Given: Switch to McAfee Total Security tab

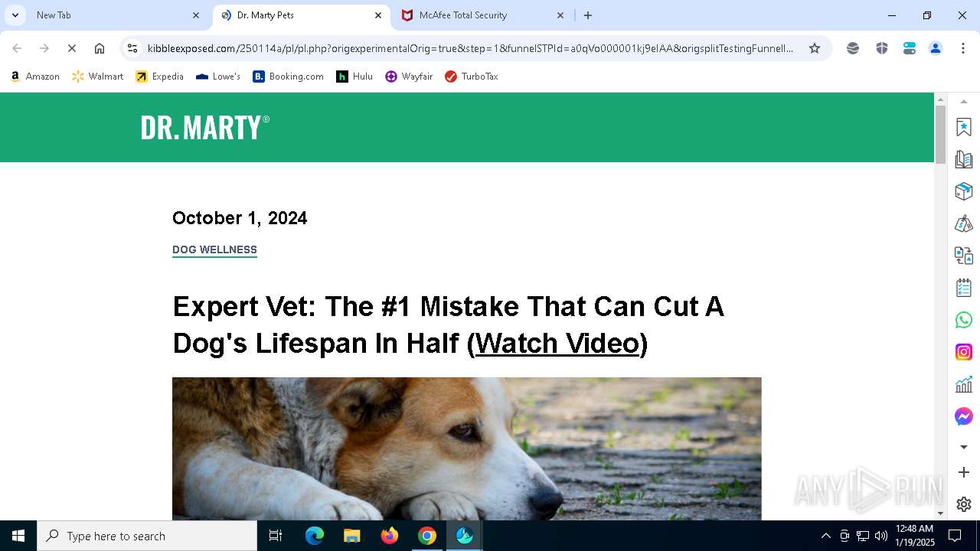Looking at the screenshot, I should pos(482,15).
